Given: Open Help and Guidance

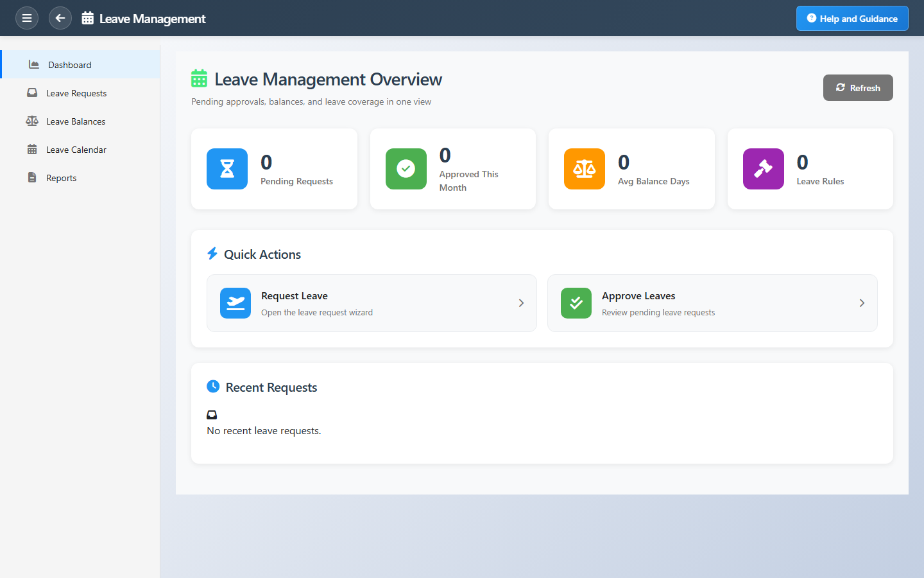Looking at the screenshot, I should click(852, 19).
